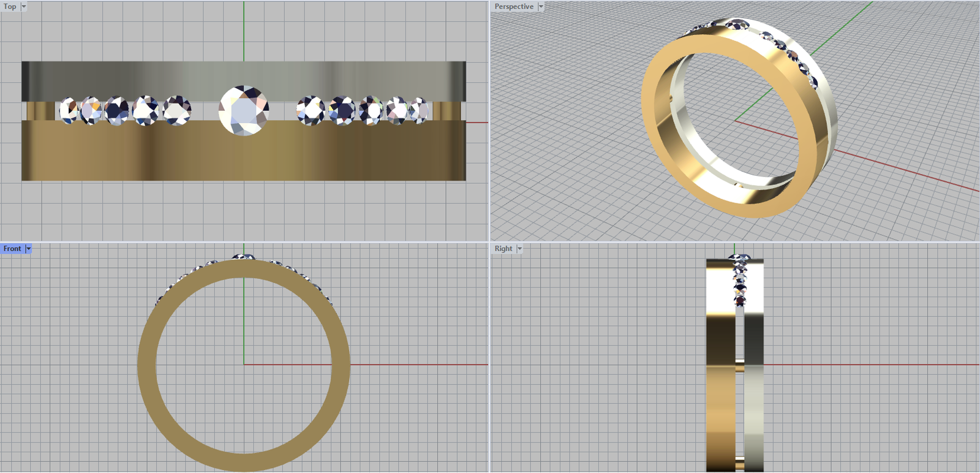Select the rightmost small gem in Top view
980x473 pixels.
(420, 111)
